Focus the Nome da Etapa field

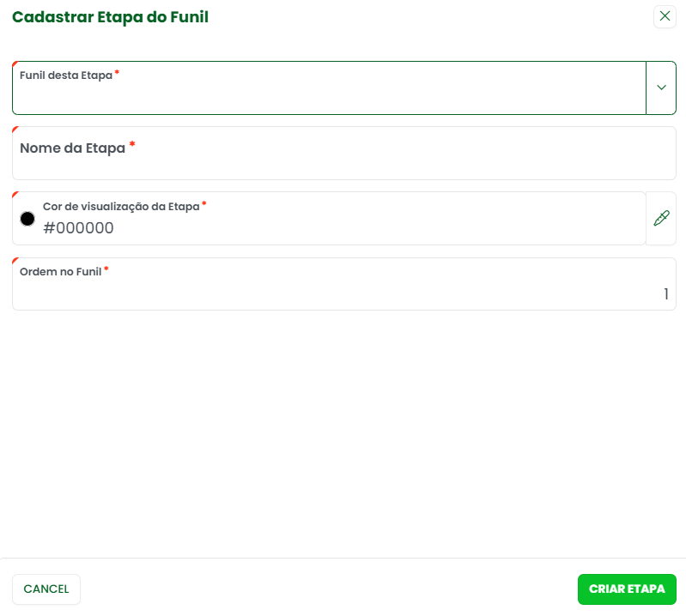(343, 163)
